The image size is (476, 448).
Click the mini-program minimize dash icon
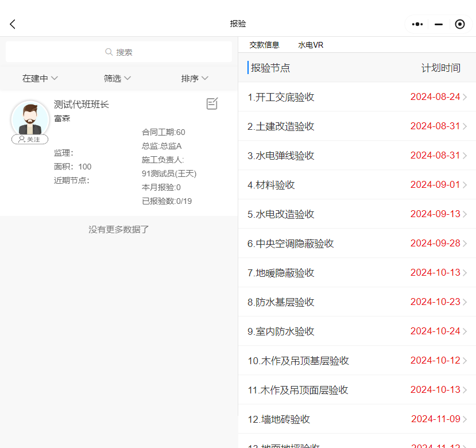pos(439,24)
